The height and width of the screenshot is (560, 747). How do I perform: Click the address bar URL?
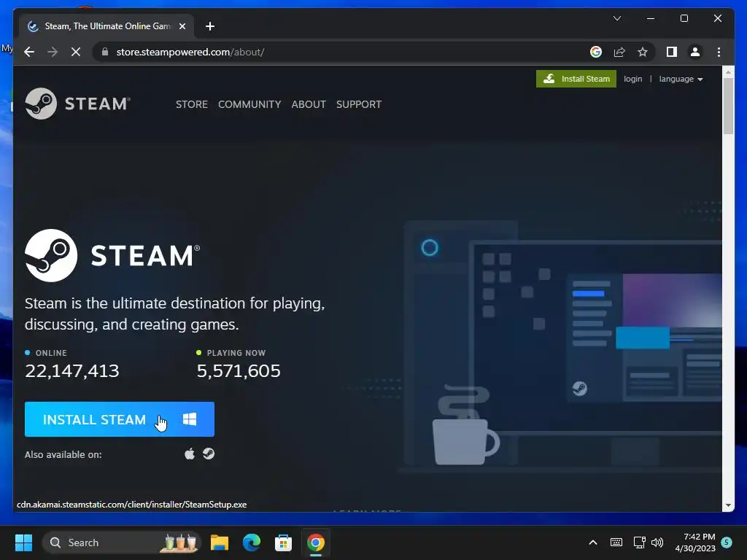pyautogui.click(x=190, y=52)
